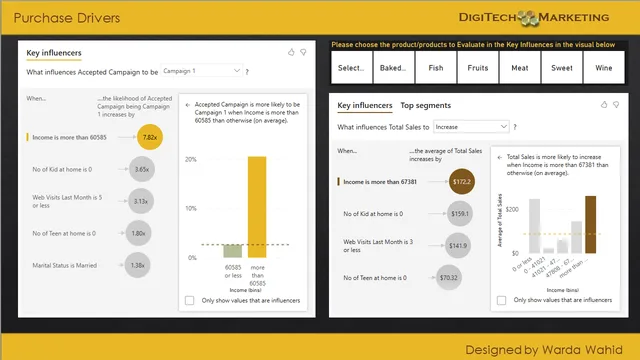
Task: Open the Increase dropdown for Total Sales
Action: [471, 127]
